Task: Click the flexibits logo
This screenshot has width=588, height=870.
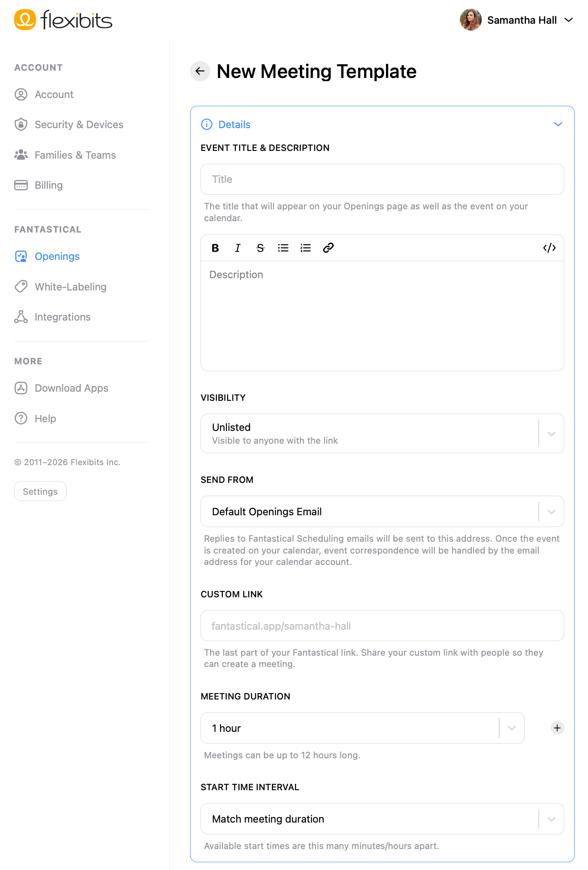Action: click(63, 20)
